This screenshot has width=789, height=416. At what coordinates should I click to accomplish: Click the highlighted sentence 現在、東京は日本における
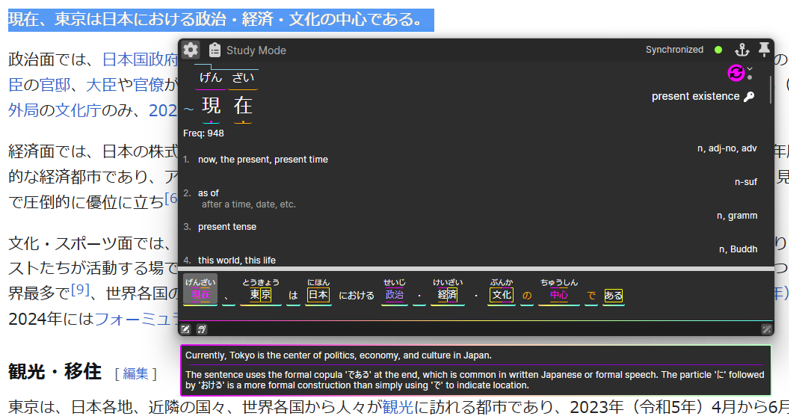221,20
